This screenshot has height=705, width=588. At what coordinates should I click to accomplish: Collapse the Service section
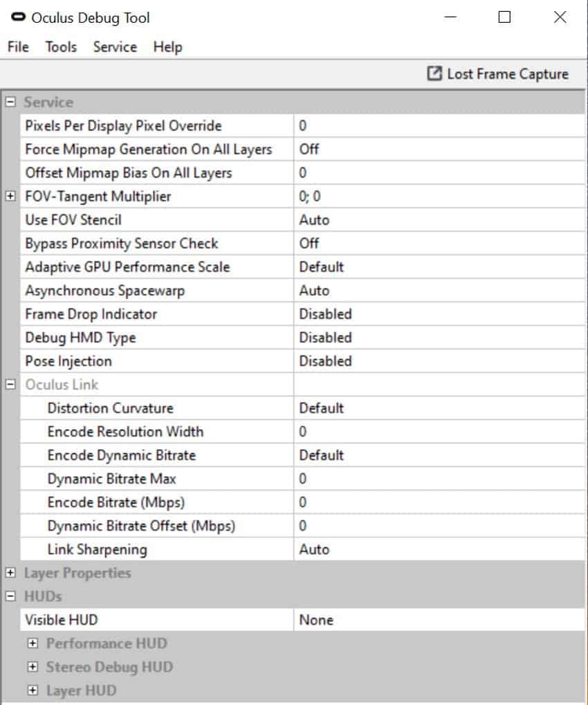pyautogui.click(x=10, y=102)
